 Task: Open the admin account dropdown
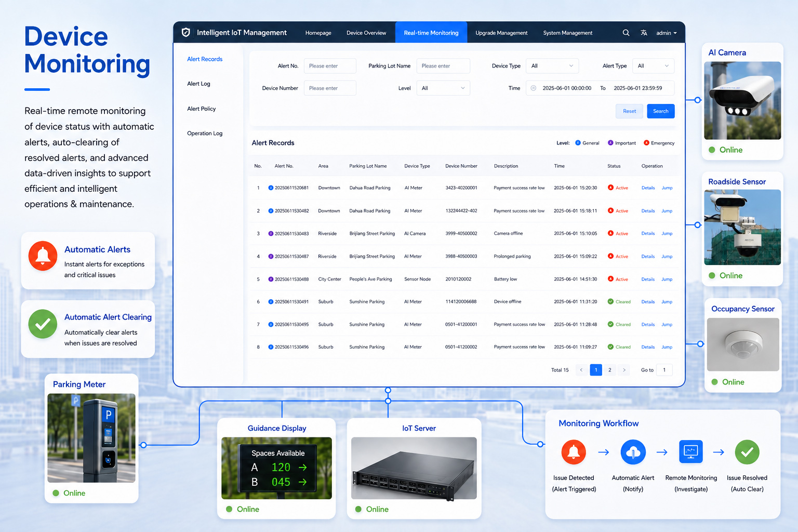[667, 33]
